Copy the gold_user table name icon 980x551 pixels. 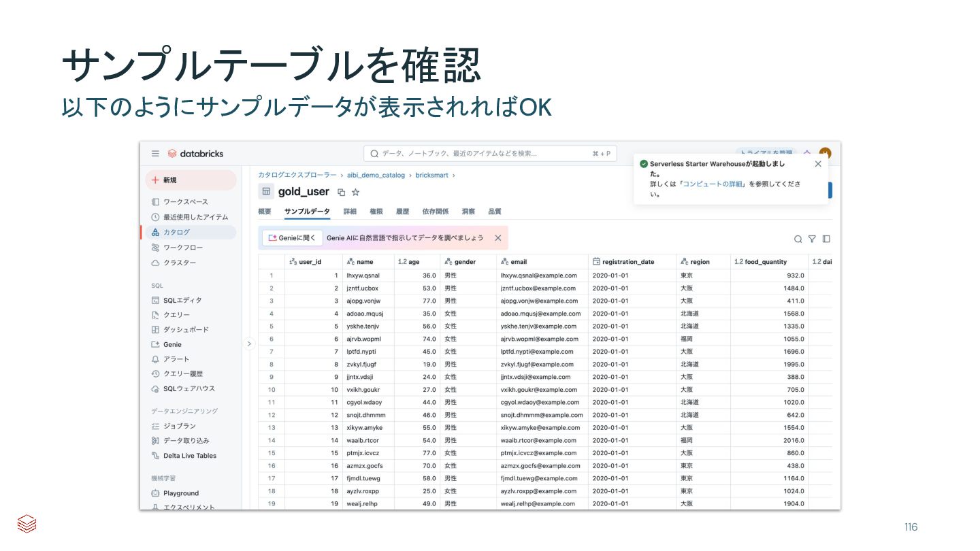[x=342, y=193]
